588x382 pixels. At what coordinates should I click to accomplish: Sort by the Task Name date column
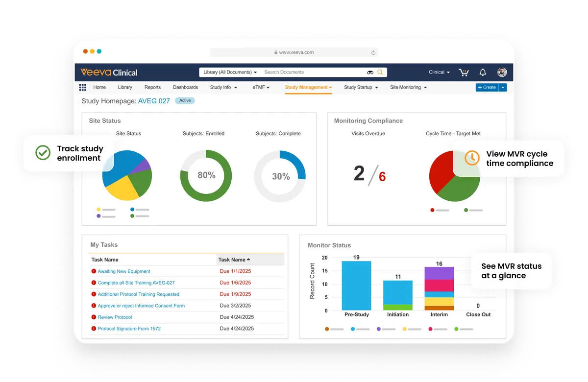click(250, 260)
